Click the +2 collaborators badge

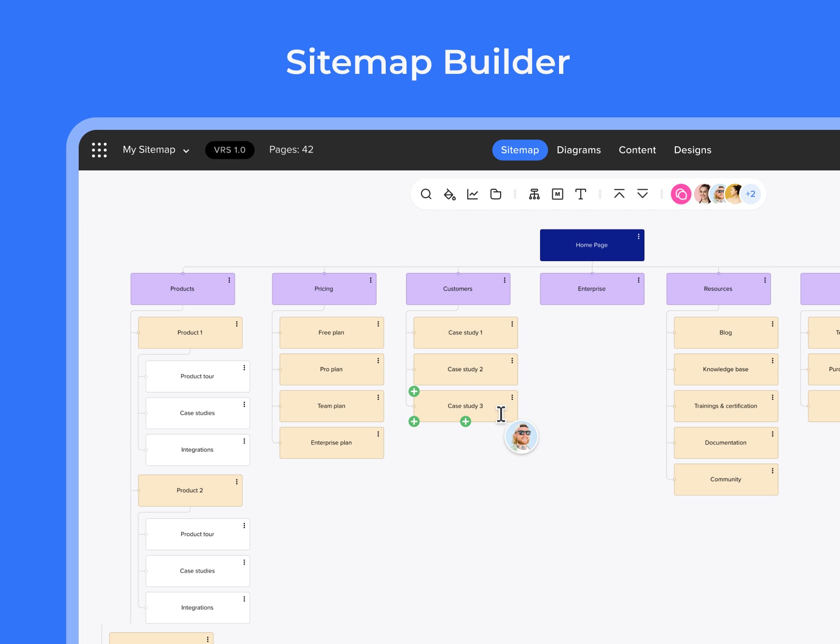[x=751, y=194]
